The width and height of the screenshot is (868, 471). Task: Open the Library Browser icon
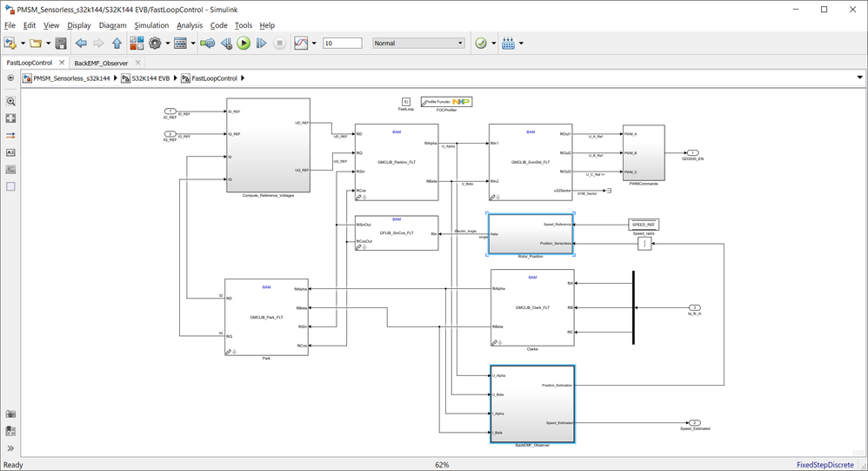pyautogui.click(x=137, y=44)
